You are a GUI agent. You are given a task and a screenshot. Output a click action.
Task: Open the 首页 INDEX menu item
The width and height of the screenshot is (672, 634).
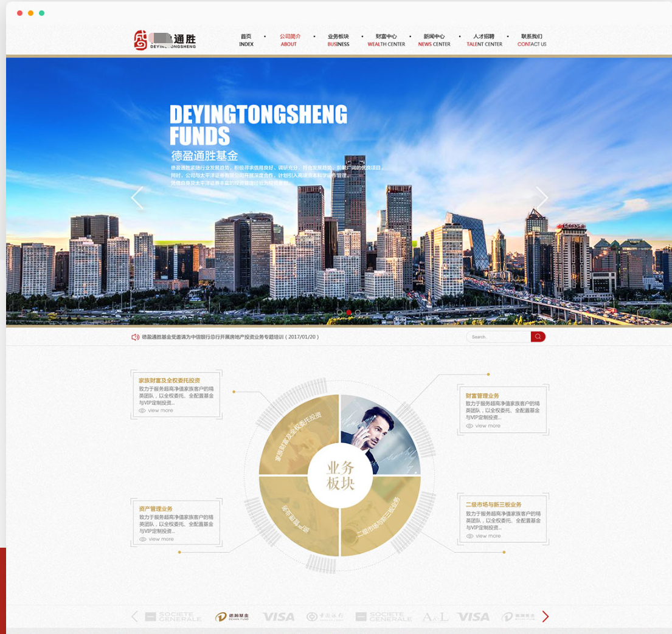pyautogui.click(x=246, y=40)
